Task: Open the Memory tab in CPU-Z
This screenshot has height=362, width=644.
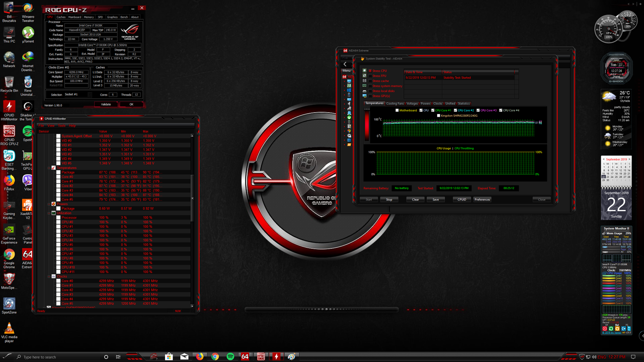Action: 89,17
